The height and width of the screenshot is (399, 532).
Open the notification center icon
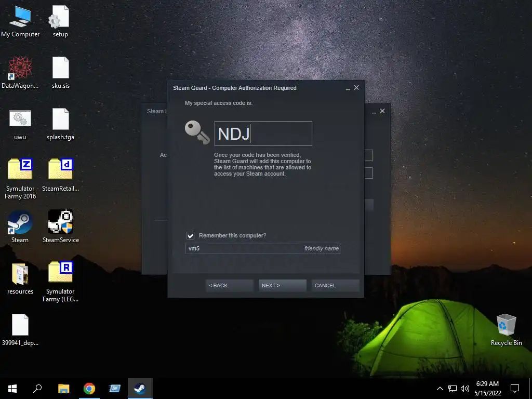coord(515,389)
